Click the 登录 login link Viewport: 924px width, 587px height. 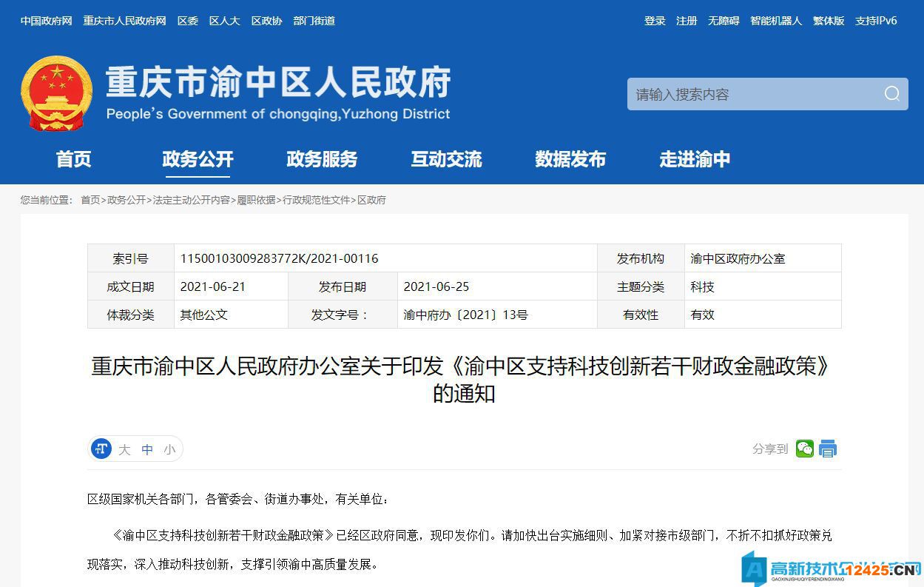655,21
